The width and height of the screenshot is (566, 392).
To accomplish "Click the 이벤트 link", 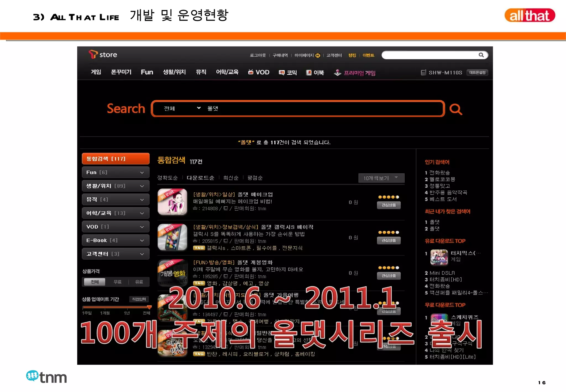I will coord(368,55).
